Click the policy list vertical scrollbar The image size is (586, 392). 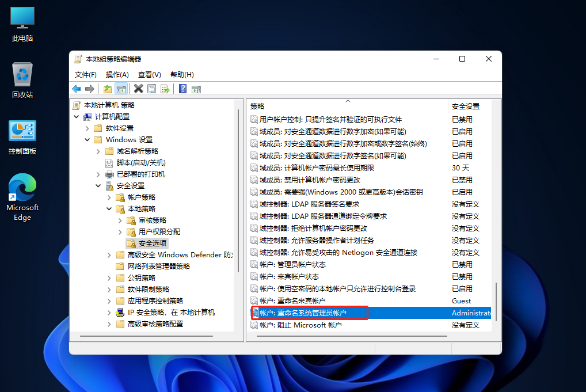point(496,299)
